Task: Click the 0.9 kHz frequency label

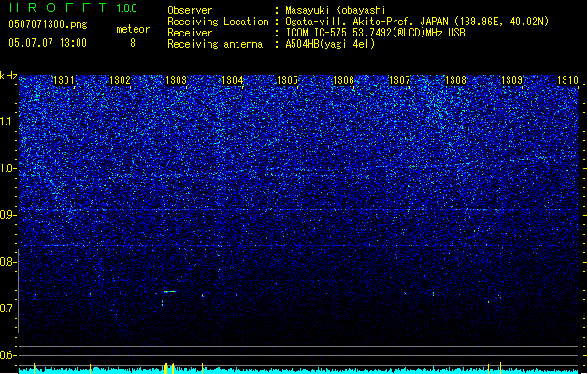Action: (x=8, y=215)
